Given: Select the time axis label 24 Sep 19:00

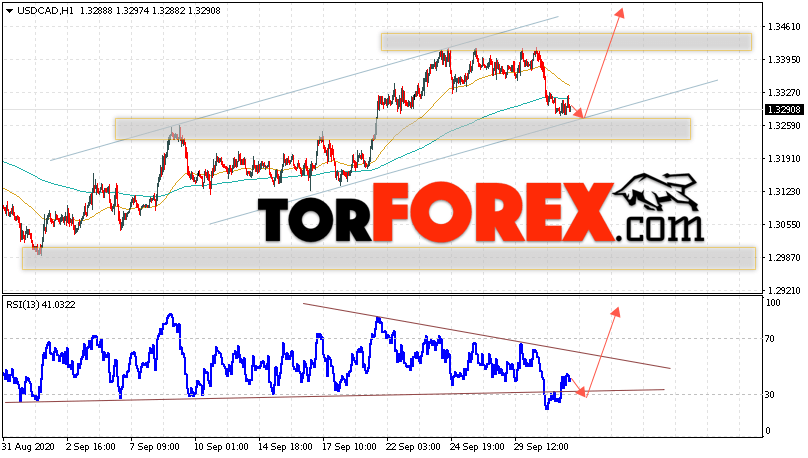Looking at the screenshot, I should 477,447.
